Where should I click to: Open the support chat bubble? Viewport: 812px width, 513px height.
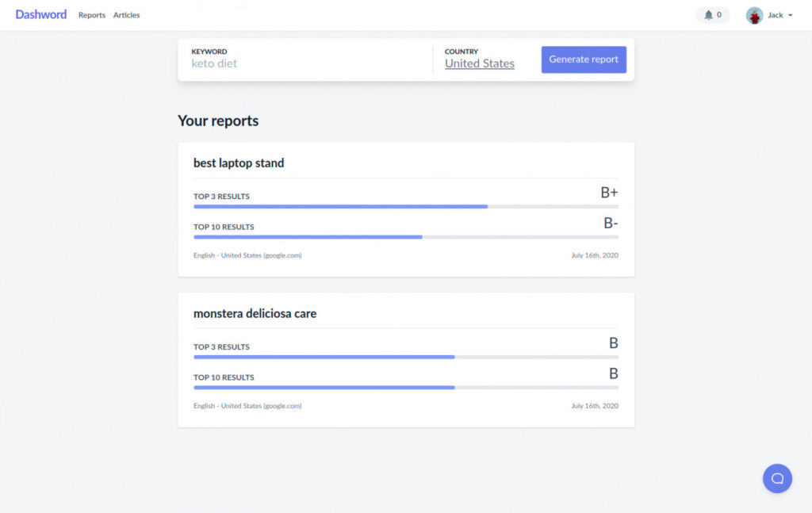(x=777, y=478)
